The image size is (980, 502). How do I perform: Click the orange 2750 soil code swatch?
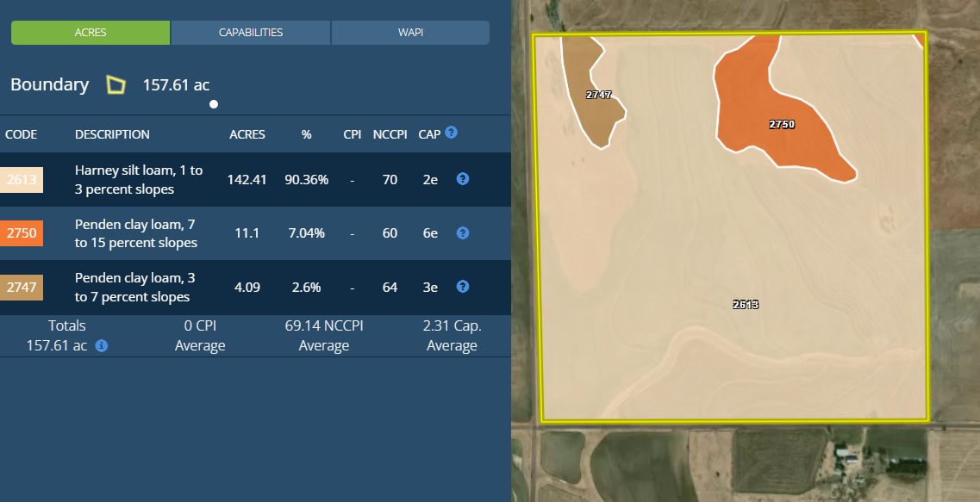[22, 233]
